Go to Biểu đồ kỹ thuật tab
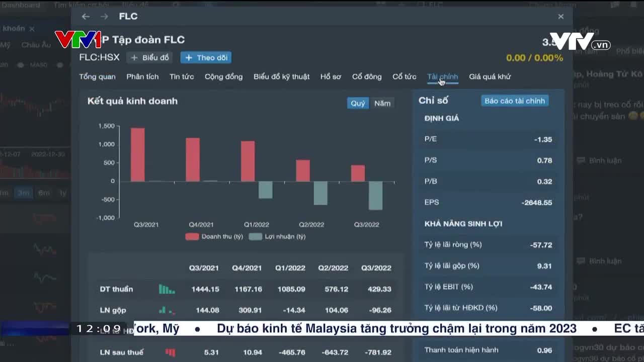This screenshot has height=362, width=644. coord(281,76)
